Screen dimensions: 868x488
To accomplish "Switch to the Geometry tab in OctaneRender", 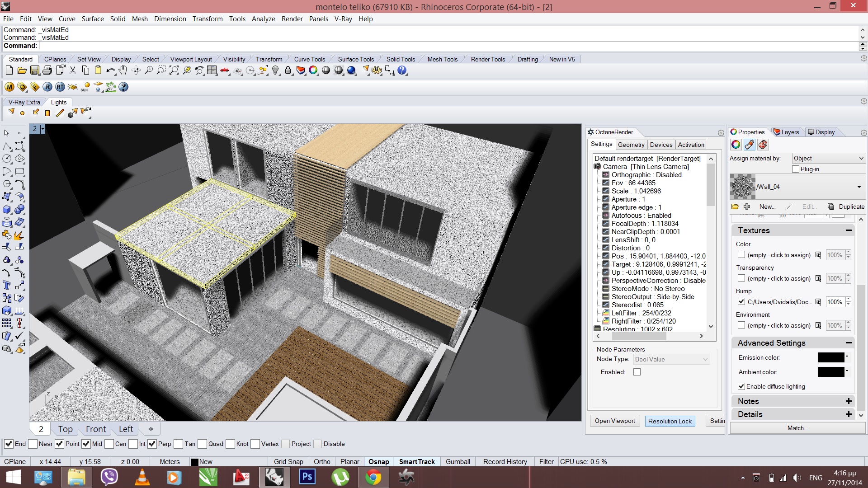I will point(631,145).
